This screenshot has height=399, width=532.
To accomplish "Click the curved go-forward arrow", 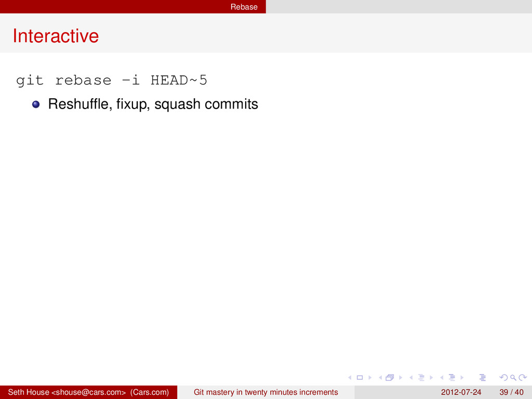I will click(x=523, y=378).
